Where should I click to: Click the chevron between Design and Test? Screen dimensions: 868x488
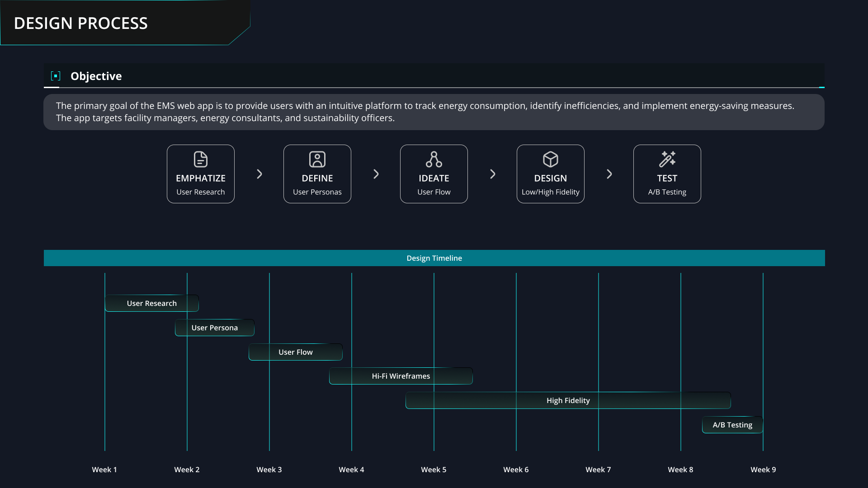coord(609,174)
